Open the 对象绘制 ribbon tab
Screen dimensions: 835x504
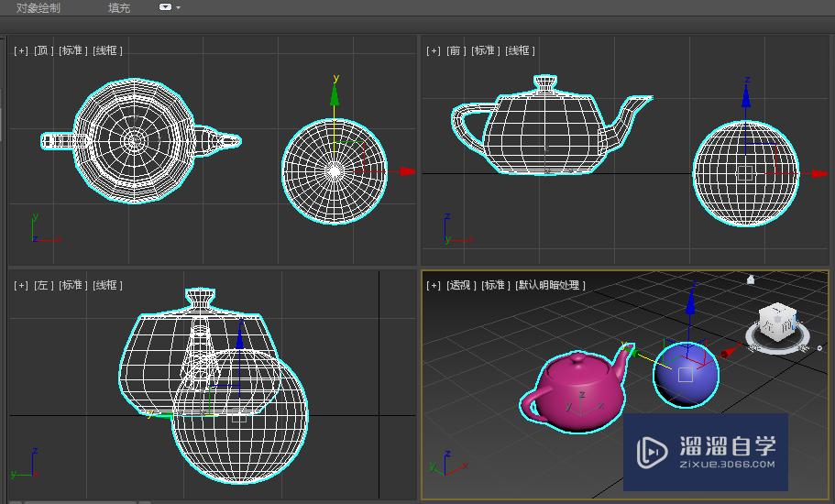pyautogui.click(x=38, y=8)
